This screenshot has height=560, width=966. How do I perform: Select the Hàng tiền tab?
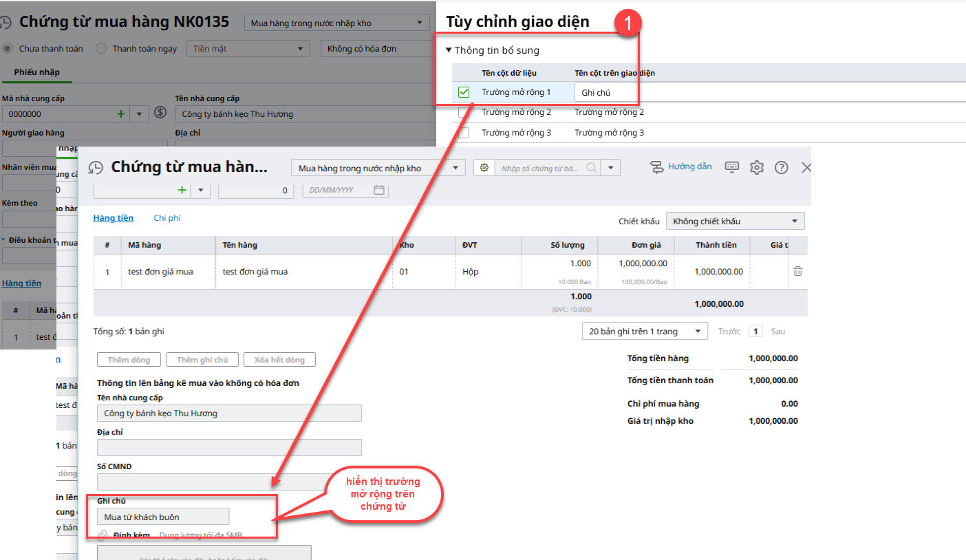[x=114, y=218]
